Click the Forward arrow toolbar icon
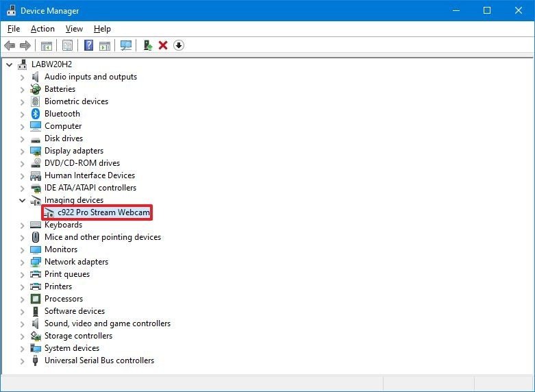This screenshot has width=535, height=392. [25, 45]
